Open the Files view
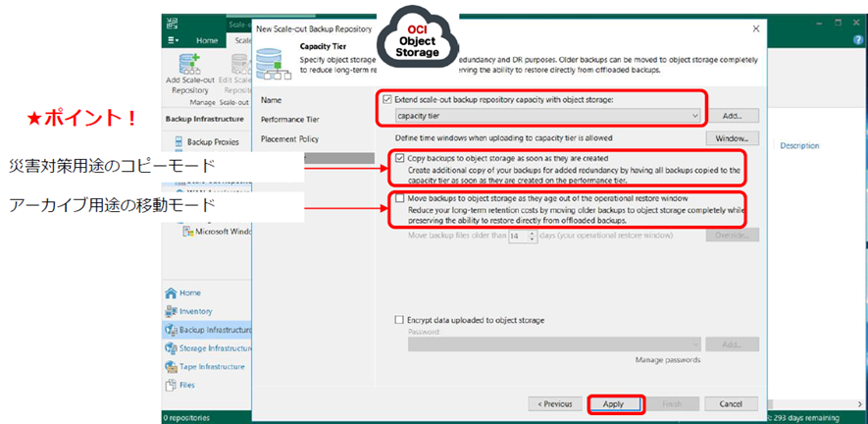The height and width of the screenshot is (424, 868). 179,385
